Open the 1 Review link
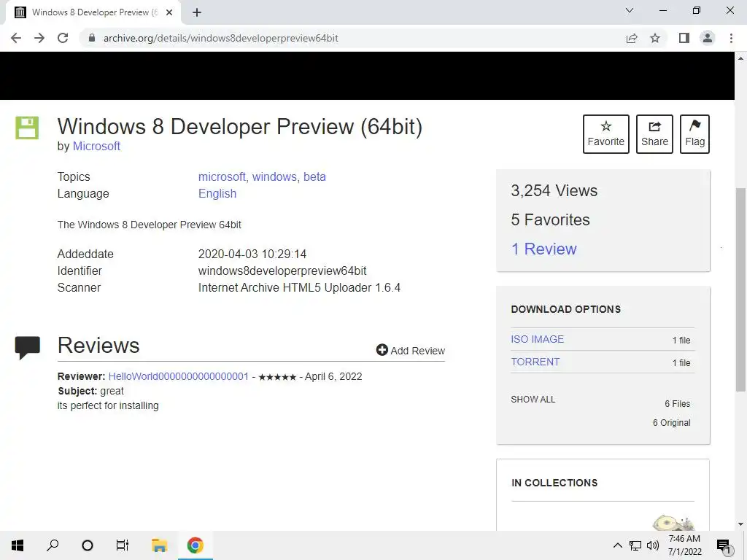Viewport: 747px width, 560px height. 543,249
